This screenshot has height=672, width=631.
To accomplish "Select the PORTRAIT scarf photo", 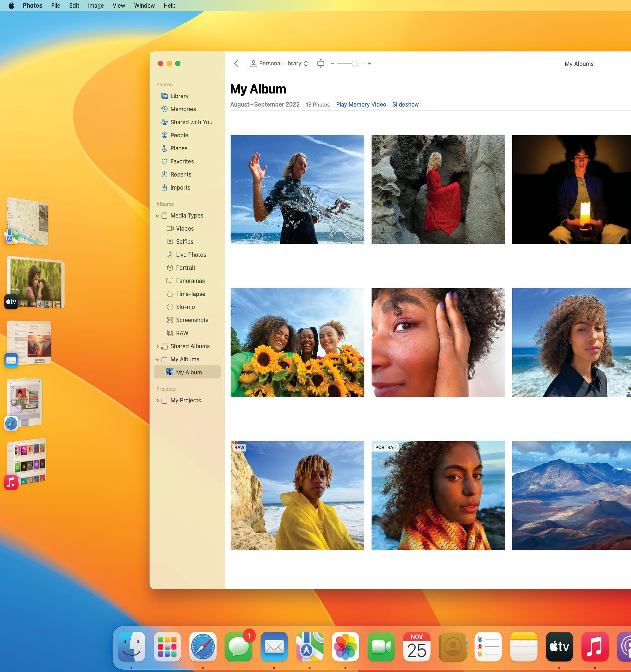I will point(438,495).
